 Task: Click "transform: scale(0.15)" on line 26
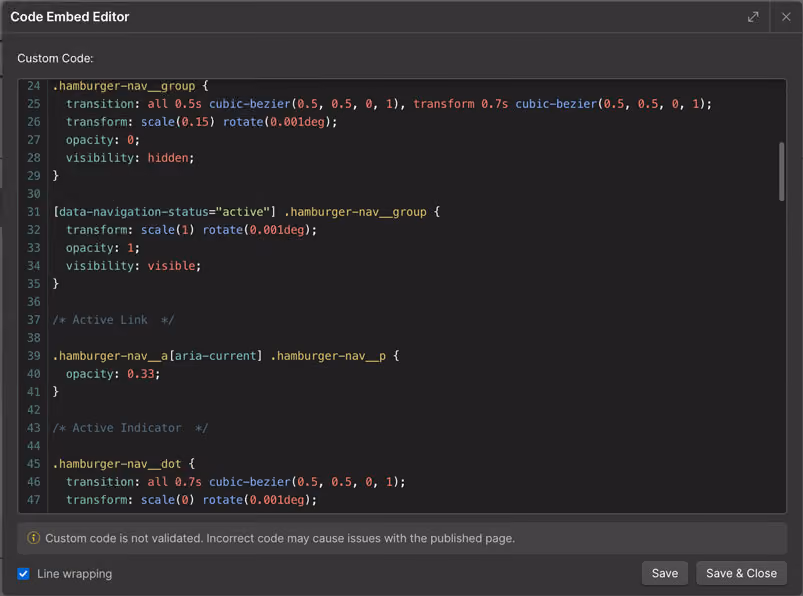click(141, 122)
